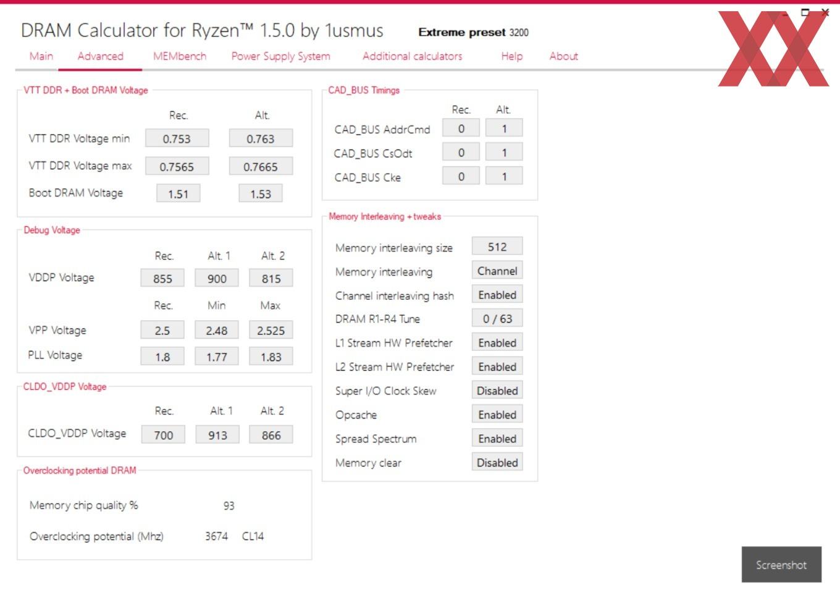Click Memory clear Disabled field
This screenshot has height=616, width=840.
click(497, 462)
